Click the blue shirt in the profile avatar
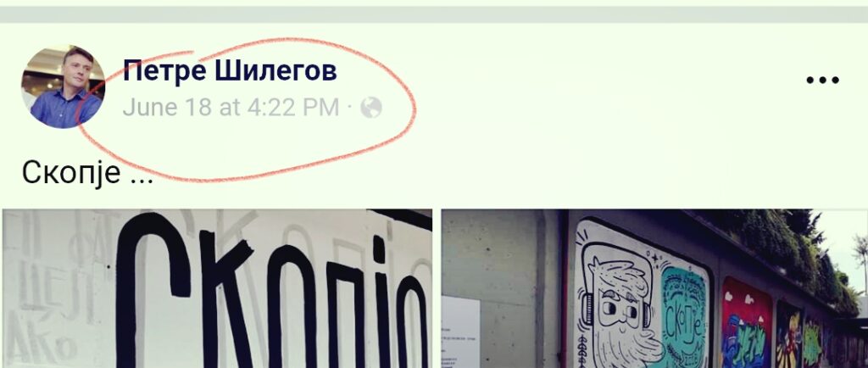 [65, 109]
